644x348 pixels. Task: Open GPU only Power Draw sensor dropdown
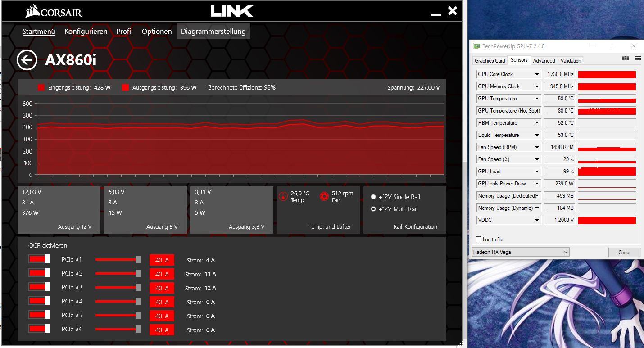point(537,184)
